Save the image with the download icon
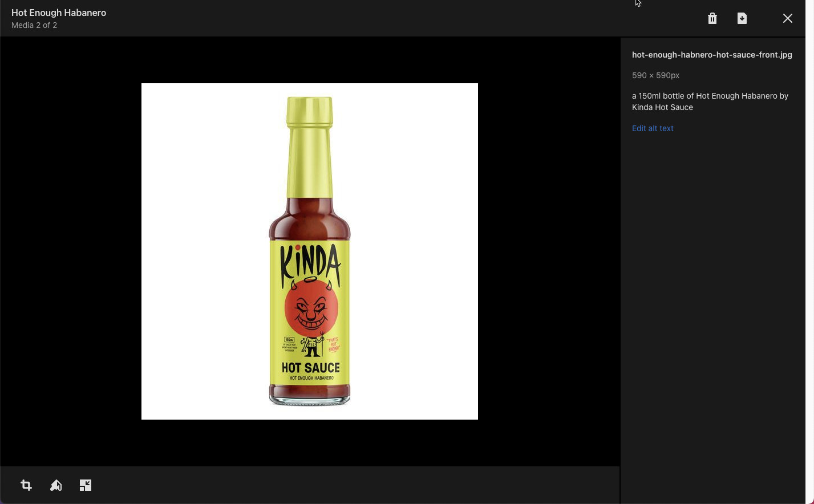Screen dimensions: 814x504 742,18
